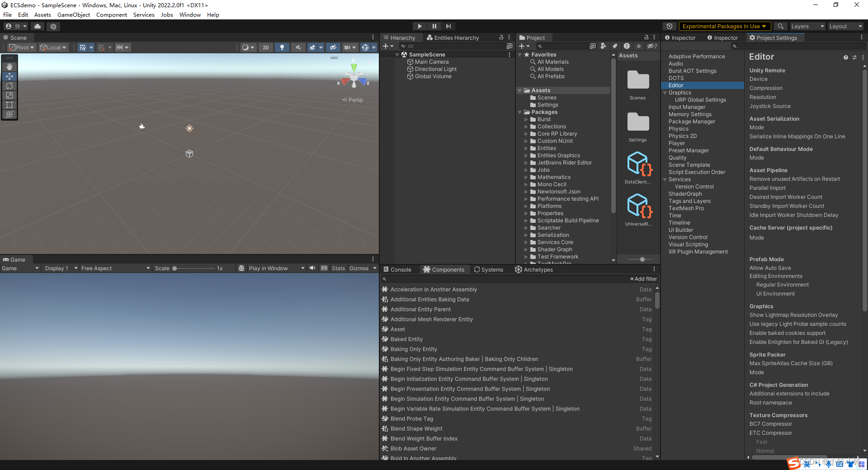The image size is (868, 470).
Task: Switch to the Archetypes tab
Action: tap(534, 269)
